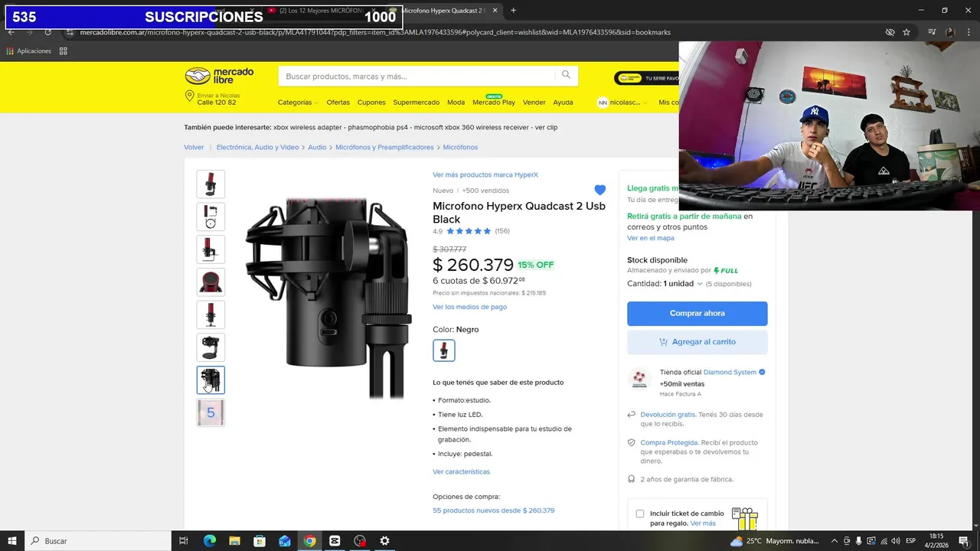This screenshot has height=551, width=980.
Task: Click Agregar al carrito button
Action: click(x=697, y=342)
